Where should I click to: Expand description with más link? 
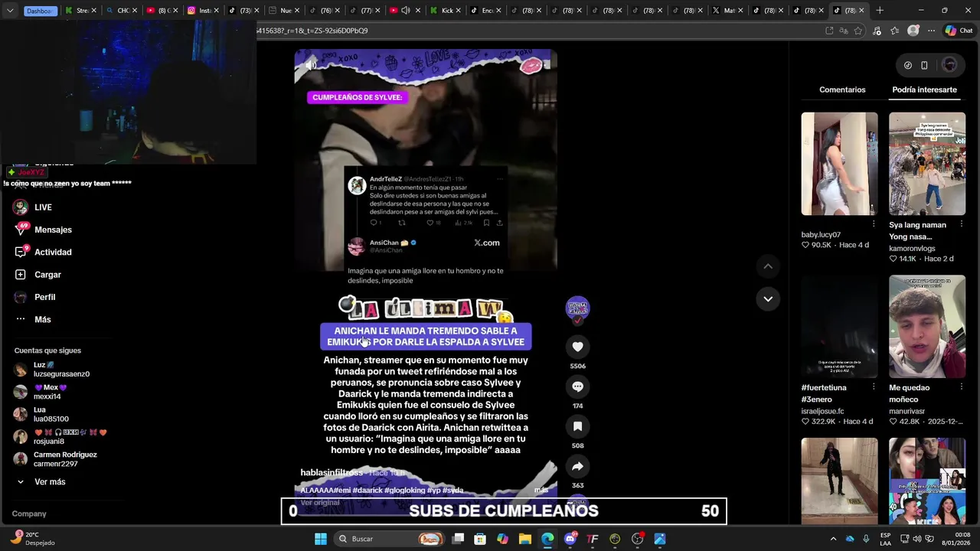tap(541, 490)
